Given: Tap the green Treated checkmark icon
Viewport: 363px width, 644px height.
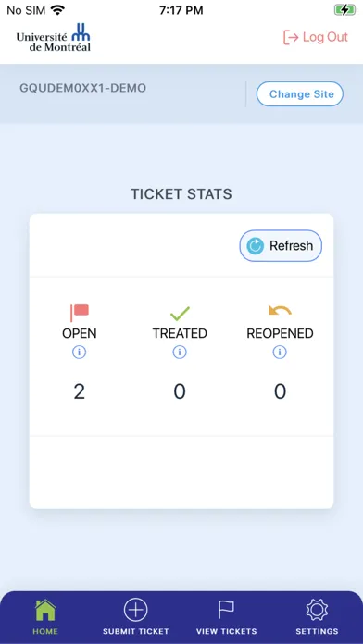Looking at the screenshot, I should click(x=180, y=314).
